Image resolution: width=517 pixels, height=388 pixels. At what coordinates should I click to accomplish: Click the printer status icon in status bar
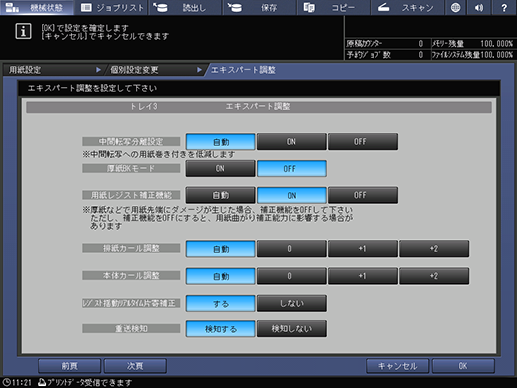(42, 382)
